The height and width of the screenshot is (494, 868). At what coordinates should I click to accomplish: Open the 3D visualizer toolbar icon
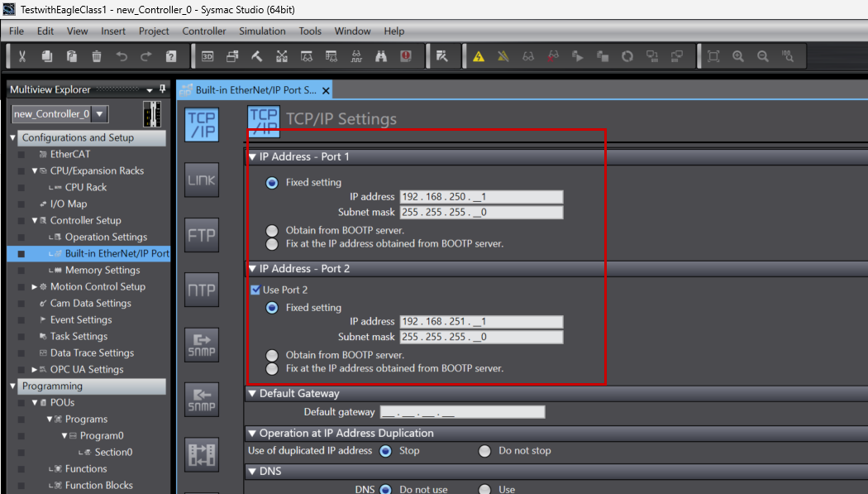(207, 56)
